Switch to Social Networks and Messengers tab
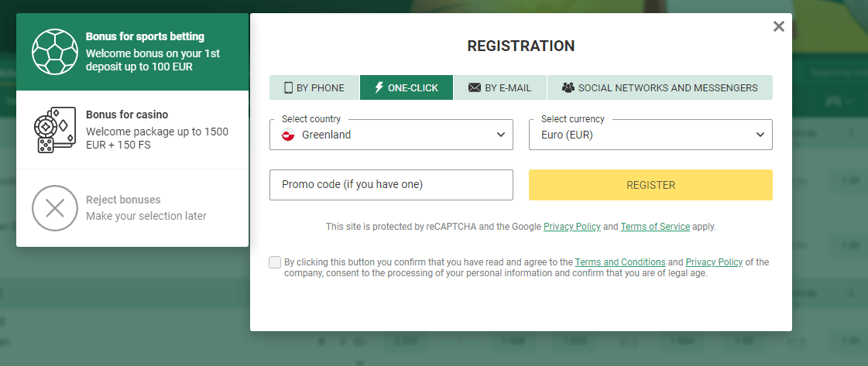 (660, 87)
